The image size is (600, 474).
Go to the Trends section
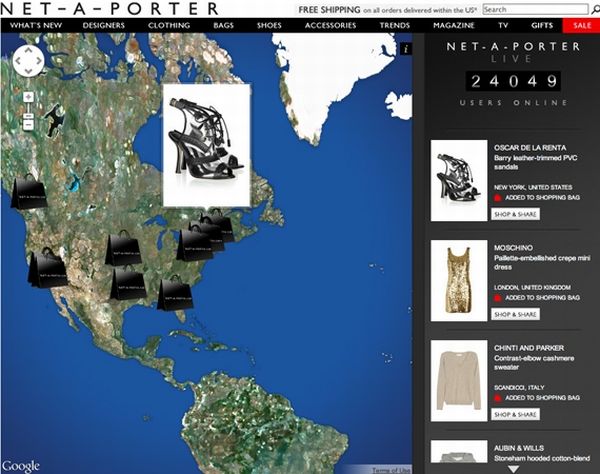click(395, 26)
